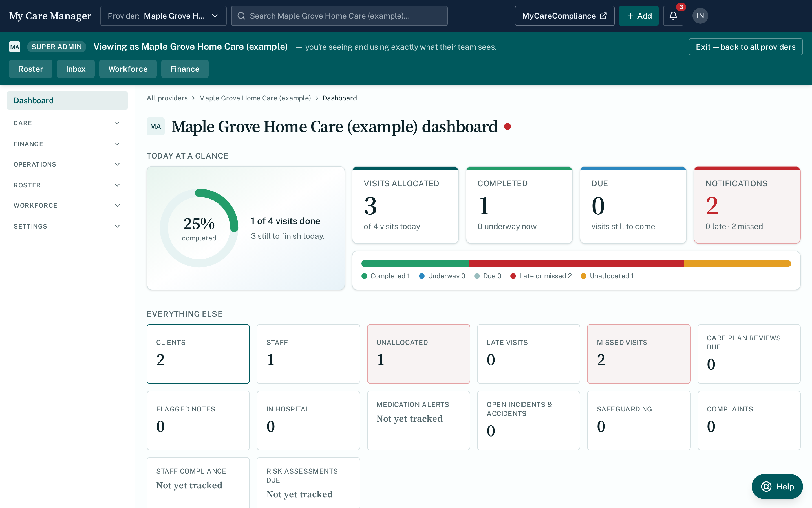The image size is (812, 508).
Task: Expand the SETTINGS sidebar section
Action: point(67,226)
